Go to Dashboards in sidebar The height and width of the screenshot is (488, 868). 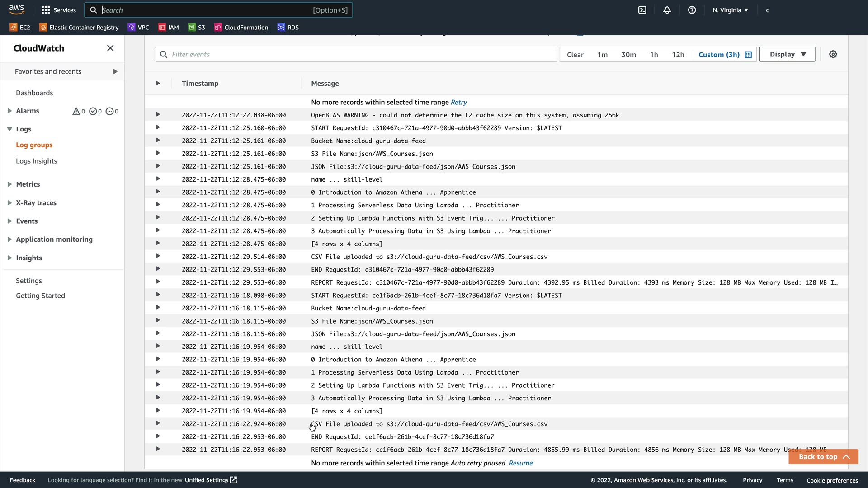tap(34, 93)
